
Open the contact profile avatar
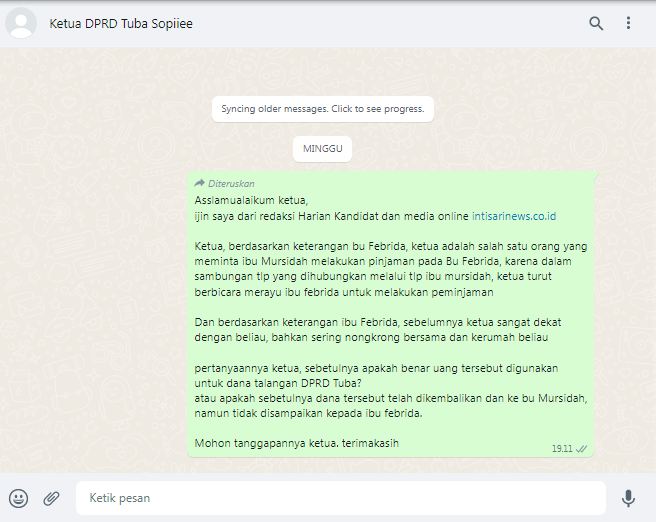pyautogui.click(x=20, y=23)
